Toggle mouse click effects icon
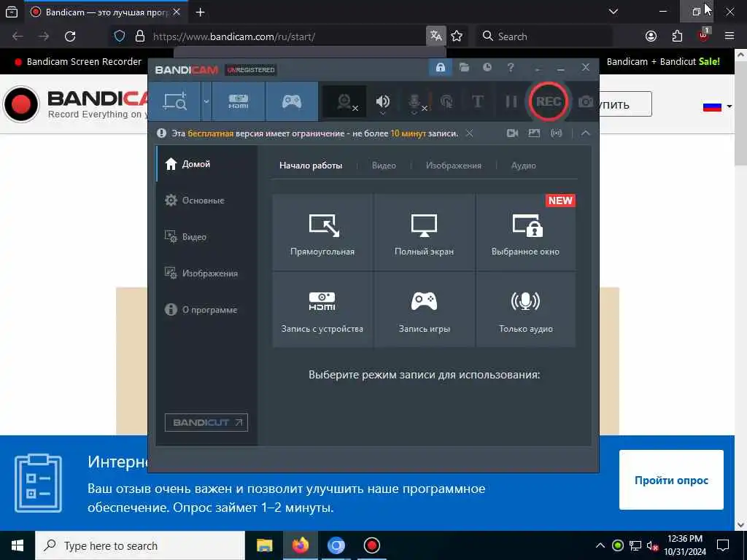The width and height of the screenshot is (747, 560). (x=447, y=101)
